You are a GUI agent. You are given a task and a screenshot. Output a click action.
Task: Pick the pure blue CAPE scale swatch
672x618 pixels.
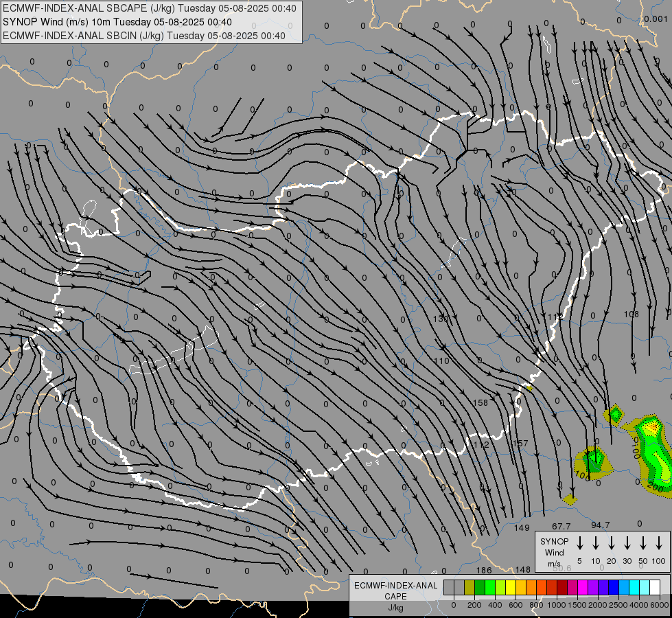point(613,588)
